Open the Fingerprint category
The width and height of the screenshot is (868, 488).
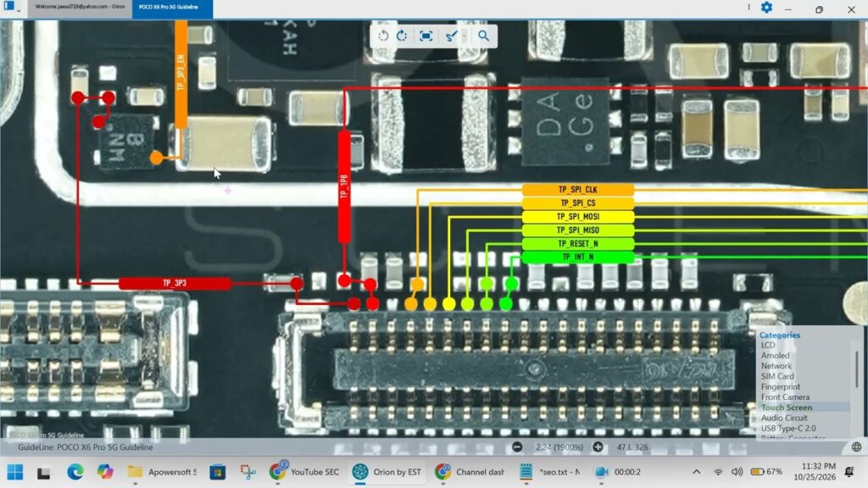click(x=781, y=387)
